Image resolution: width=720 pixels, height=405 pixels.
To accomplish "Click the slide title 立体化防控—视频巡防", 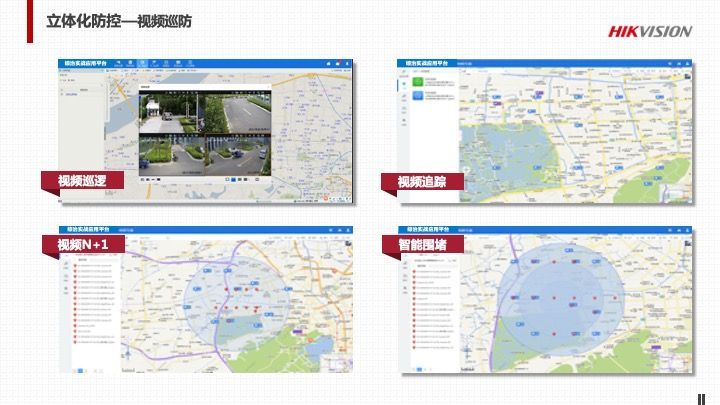I will [x=119, y=21].
